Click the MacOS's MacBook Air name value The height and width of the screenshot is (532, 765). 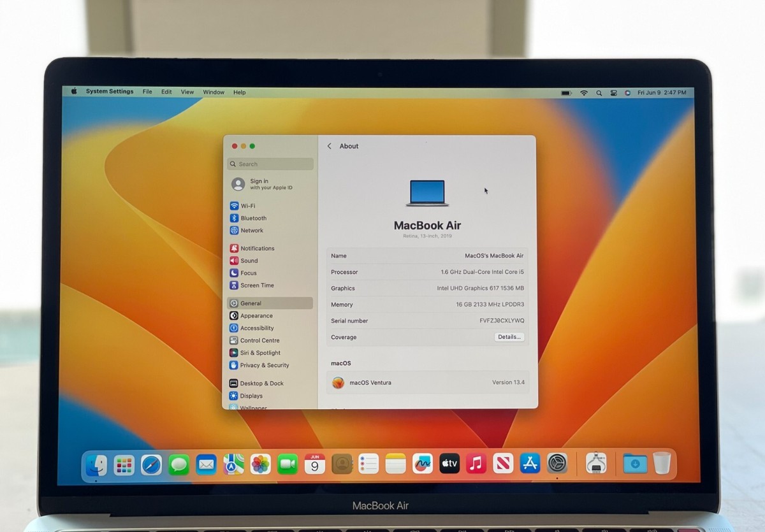494,255
